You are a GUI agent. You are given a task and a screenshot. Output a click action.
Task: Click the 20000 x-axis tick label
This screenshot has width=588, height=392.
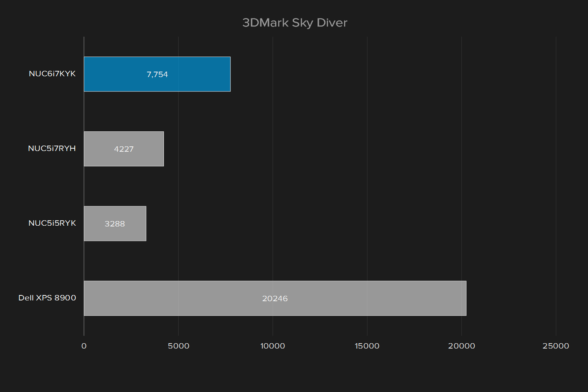click(461, 346)
